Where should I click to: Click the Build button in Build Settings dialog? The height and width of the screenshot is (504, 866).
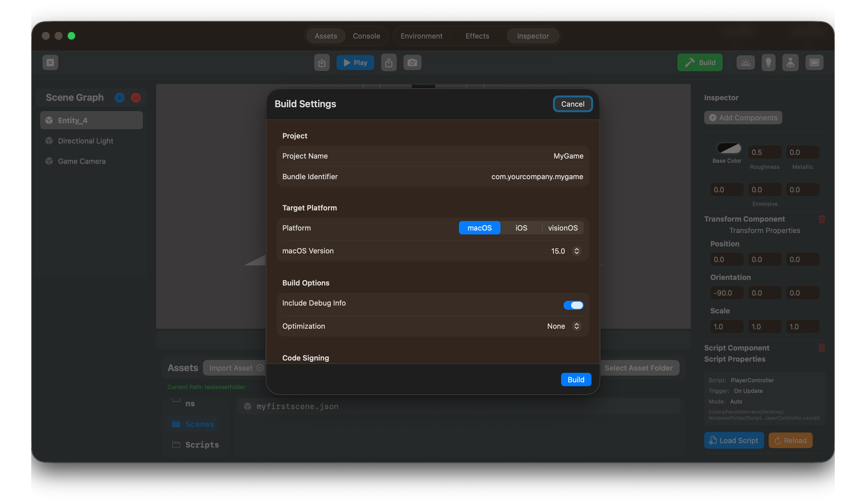[x=576, y=379]
